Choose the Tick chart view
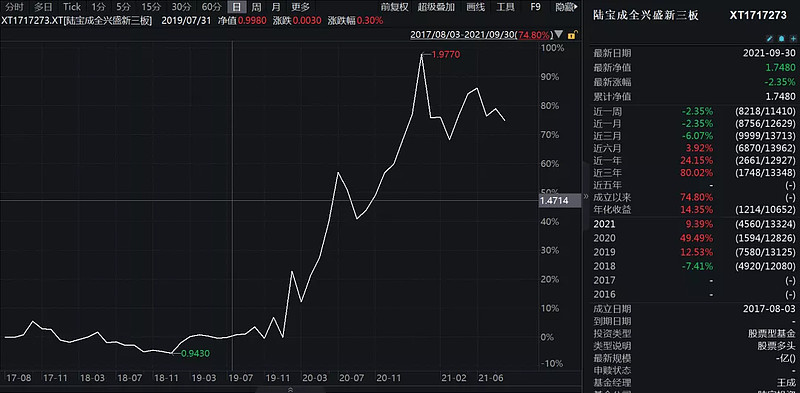 (72, 7)
